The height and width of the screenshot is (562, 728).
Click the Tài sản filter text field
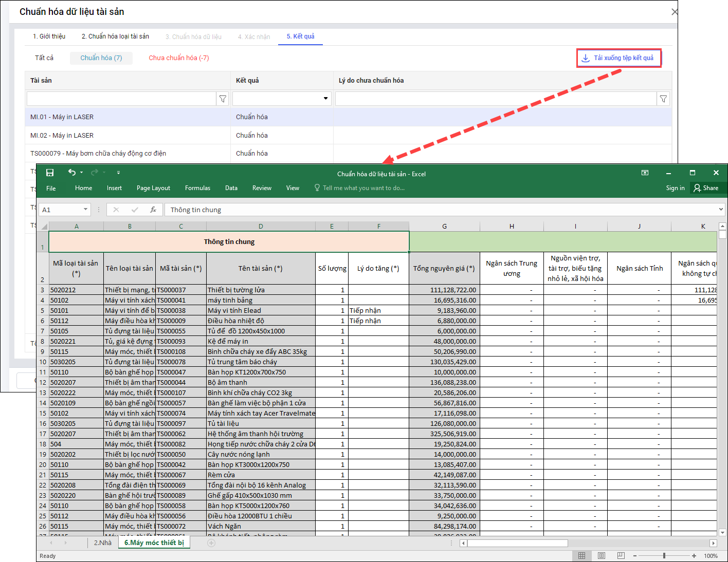point(121,99)
